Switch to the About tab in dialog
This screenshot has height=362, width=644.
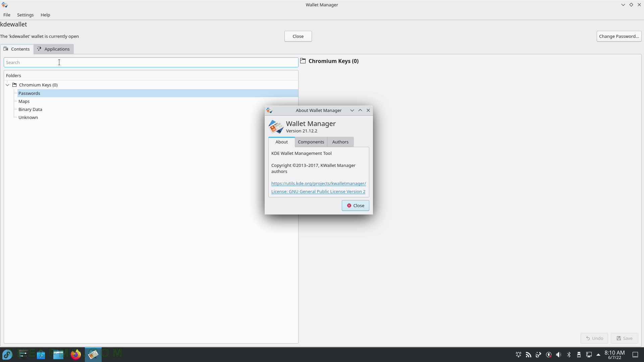(282, 142)
